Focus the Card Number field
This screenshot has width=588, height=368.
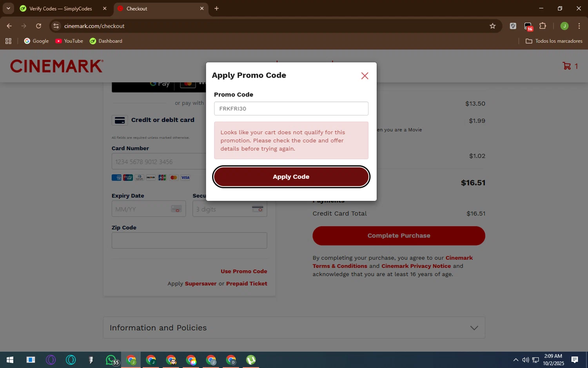[x=159, y=162]
